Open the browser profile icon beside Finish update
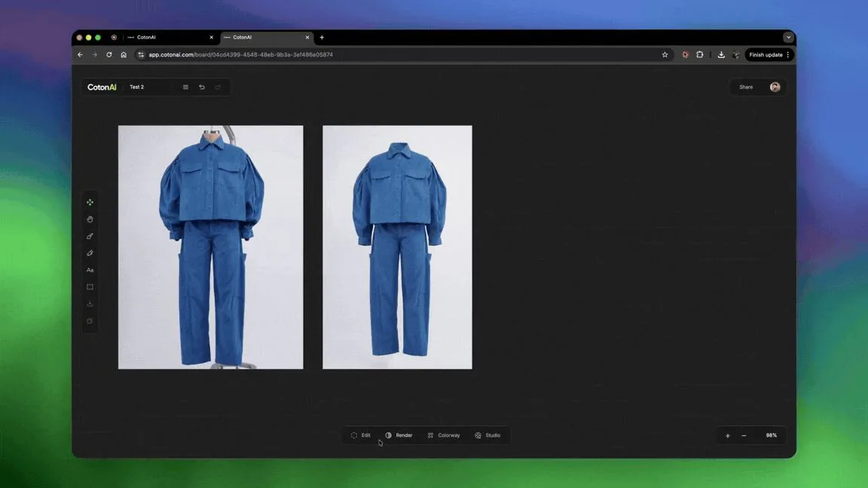 (735, 55)
